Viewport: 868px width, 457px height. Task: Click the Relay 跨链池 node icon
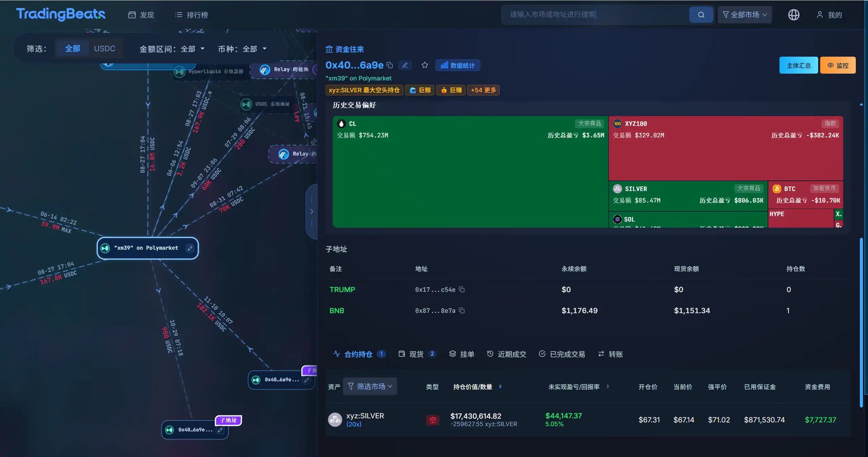click(265, 70)
